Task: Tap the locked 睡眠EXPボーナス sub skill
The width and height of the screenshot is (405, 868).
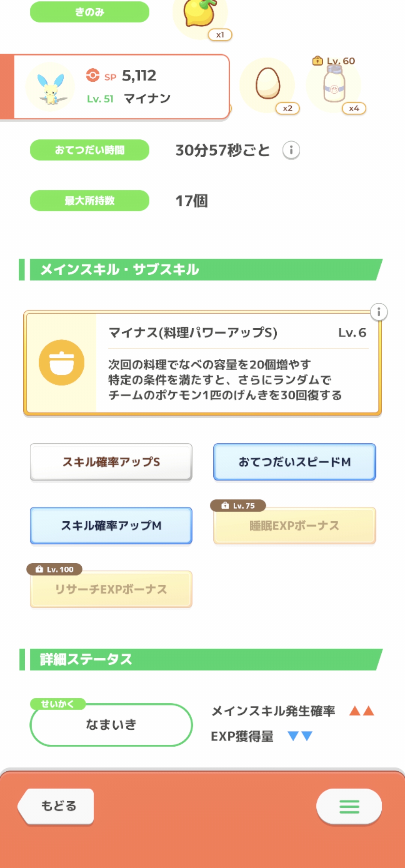Action: pyautogui.click(x=294, y=525)
